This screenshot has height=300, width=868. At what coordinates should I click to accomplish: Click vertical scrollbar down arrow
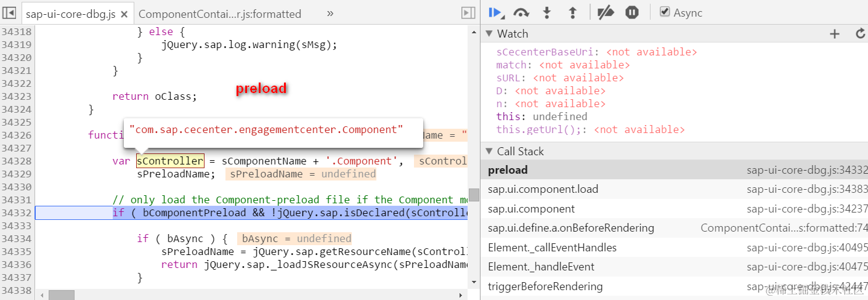pyautogui.click(x=474, y=283)
